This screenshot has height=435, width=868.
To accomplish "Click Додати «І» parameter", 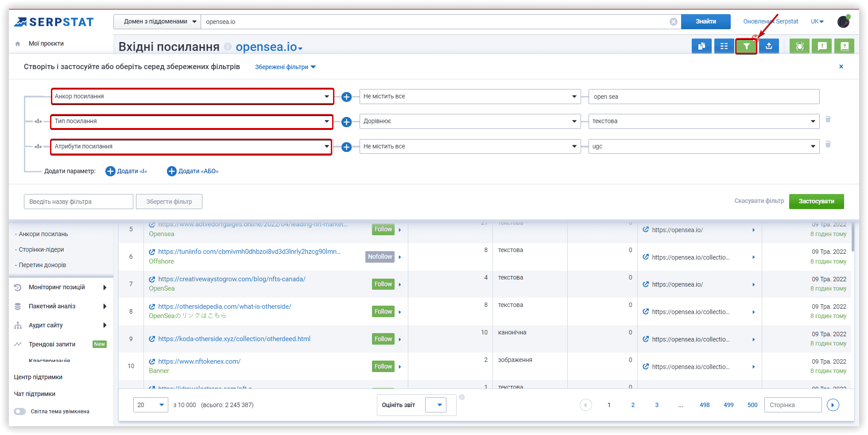I will click(x=126, y=171).
